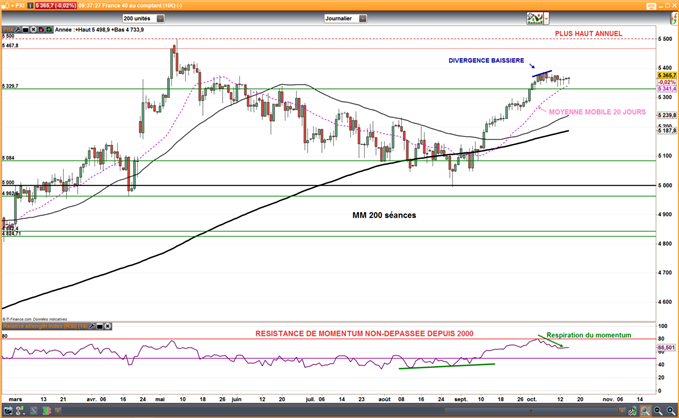Viewport: 679px width, 418px height.
Task: Click the blue divergence trendline above the October candles
Action: pyautogui.click(x=542, y=74)
